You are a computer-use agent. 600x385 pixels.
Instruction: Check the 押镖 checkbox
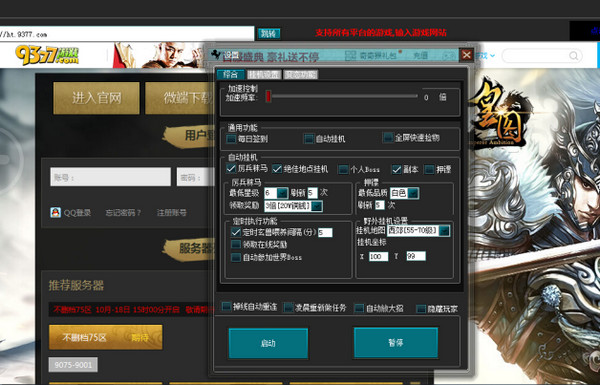tap(430, 169)
